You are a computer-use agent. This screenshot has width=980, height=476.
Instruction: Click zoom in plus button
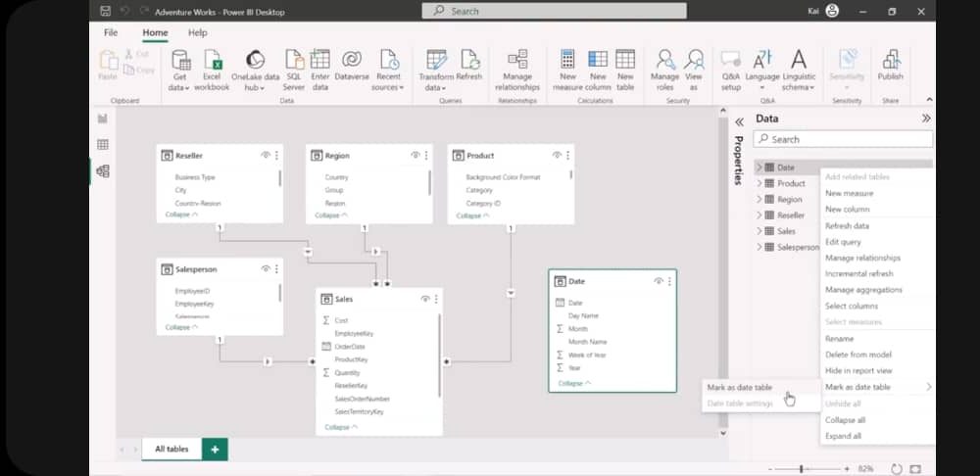click(x=847, y=469)
